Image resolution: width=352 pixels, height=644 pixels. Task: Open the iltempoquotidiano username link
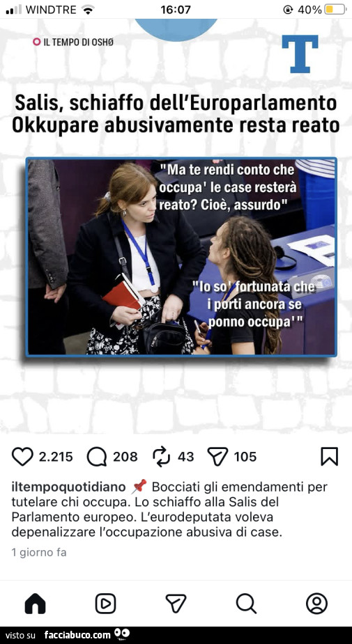[68, 487]
